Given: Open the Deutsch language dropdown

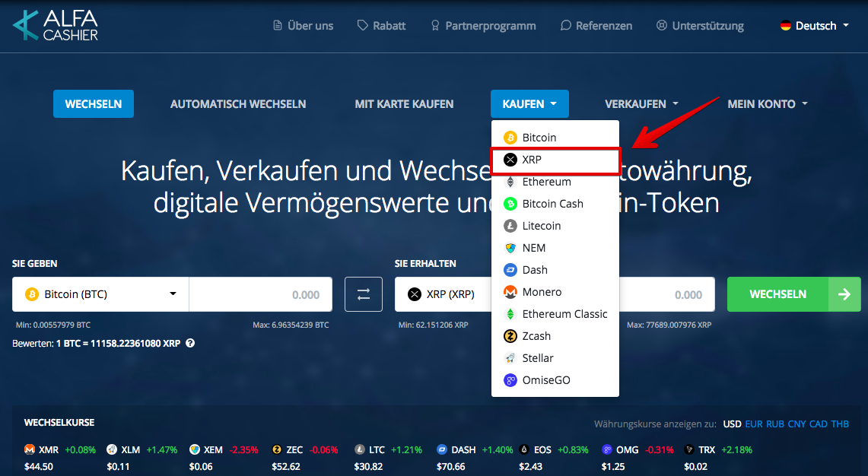Looking at the screenshot, I should point(814,25).
